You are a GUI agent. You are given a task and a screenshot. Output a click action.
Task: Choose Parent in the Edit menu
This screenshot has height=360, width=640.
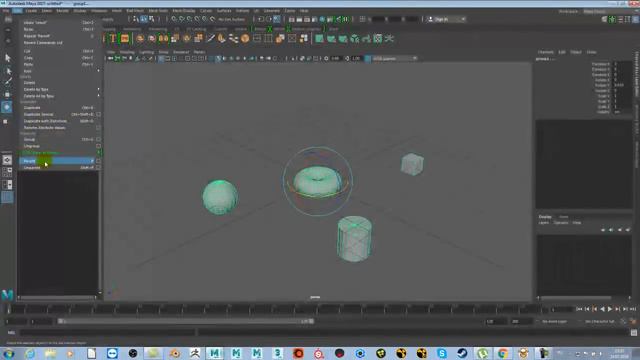click(29, 161)
